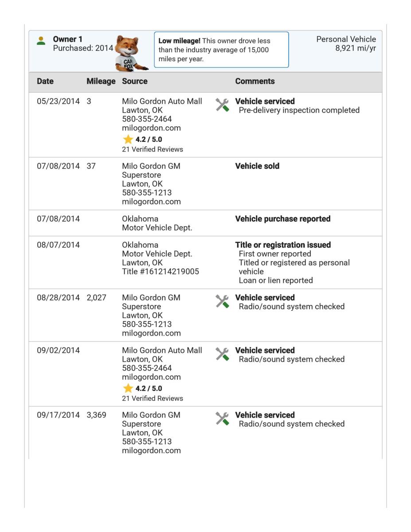Click phone number 580-355-2464 in 05/23/2014 entry
Viewport: 411px width, 532px height.
click(x=147, y=119)
